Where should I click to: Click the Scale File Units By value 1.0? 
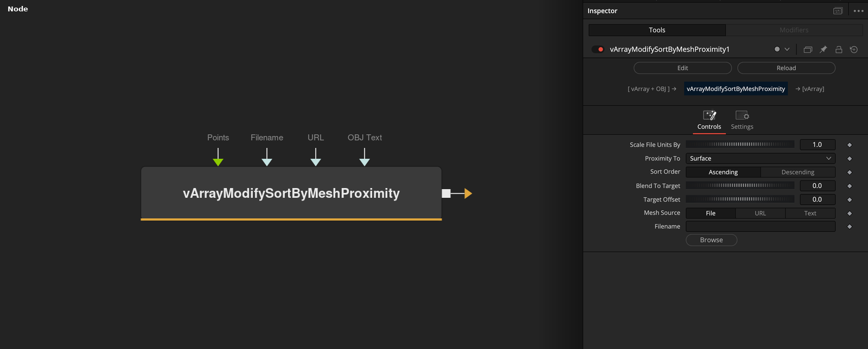pyautogui.click(x=817, y=145)
